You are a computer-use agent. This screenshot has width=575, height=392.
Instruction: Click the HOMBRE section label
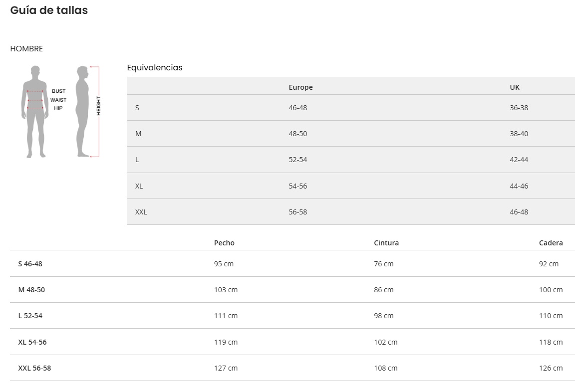pos(26,48)
